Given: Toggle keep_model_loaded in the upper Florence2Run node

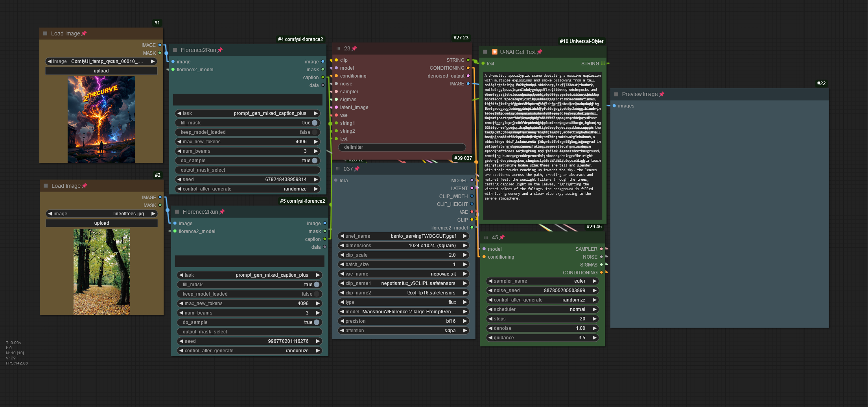Looking at the screenshot, I should point(314,132).
